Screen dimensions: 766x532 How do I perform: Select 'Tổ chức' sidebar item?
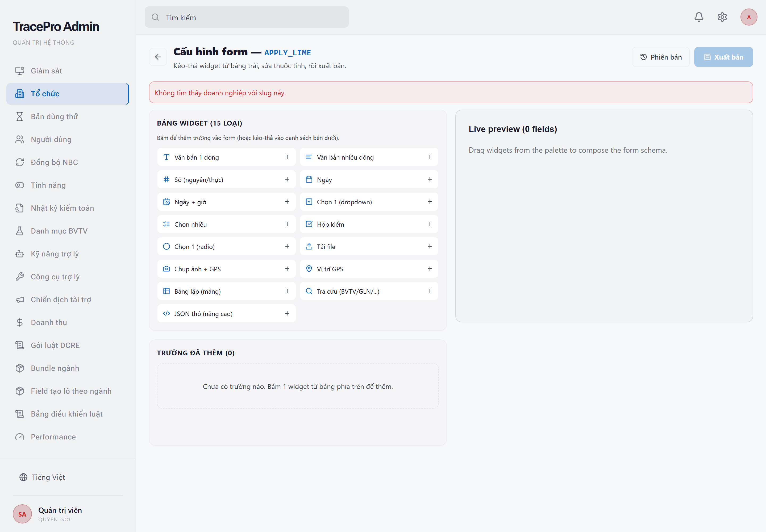[x=68, y=94]
